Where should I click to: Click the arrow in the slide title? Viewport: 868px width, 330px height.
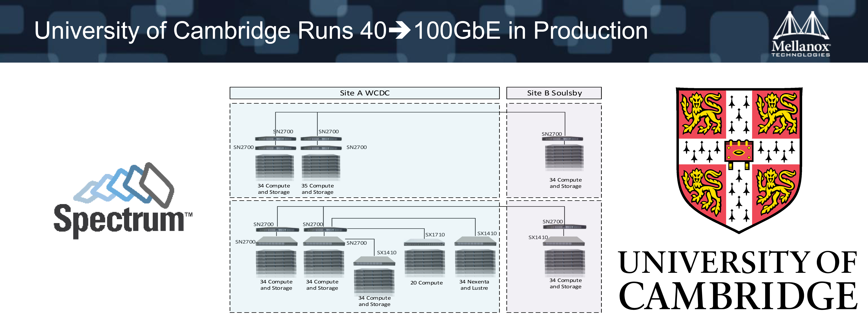click(400, 30)
